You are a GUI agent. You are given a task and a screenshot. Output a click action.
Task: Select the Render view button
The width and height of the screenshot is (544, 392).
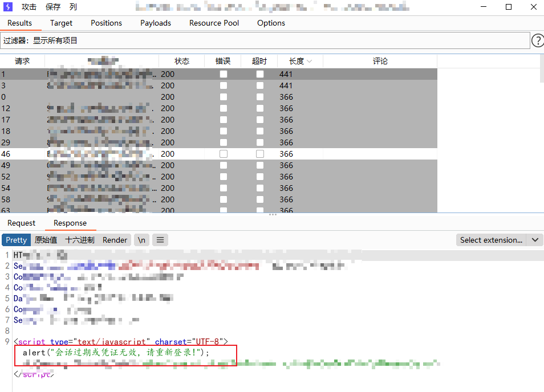(115, 240)
